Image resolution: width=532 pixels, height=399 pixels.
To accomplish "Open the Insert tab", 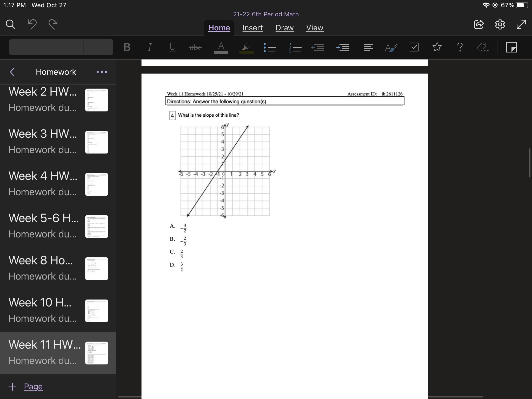I will pos(252,28).
